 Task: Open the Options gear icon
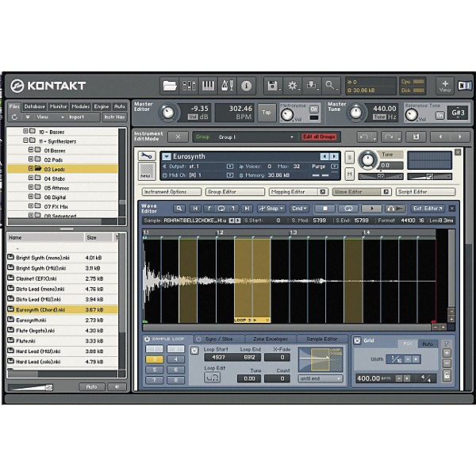pyautogui.click(x=293, y=86)
